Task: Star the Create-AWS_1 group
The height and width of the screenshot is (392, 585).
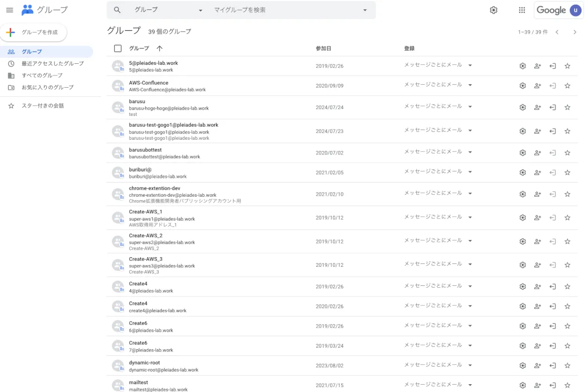Action: point(567,218)
